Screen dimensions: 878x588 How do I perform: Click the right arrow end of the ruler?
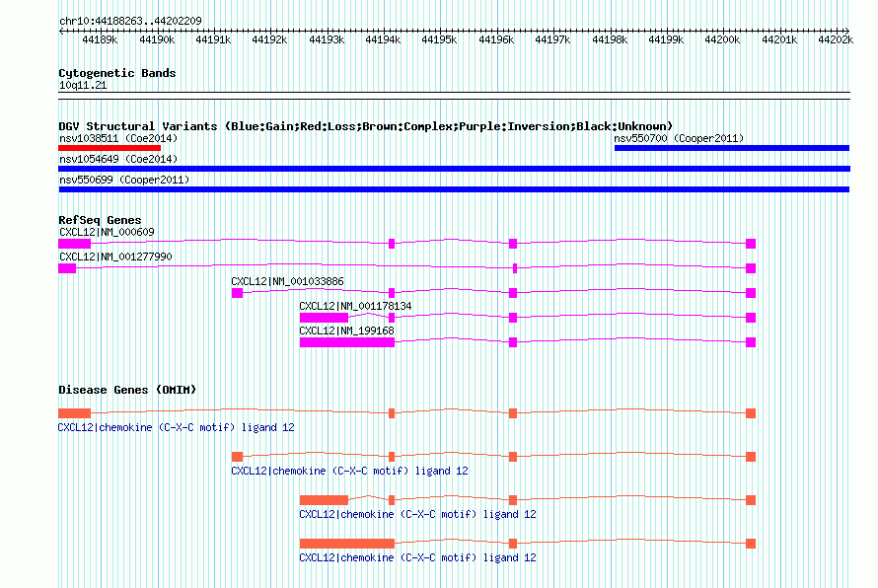[846, 31]
